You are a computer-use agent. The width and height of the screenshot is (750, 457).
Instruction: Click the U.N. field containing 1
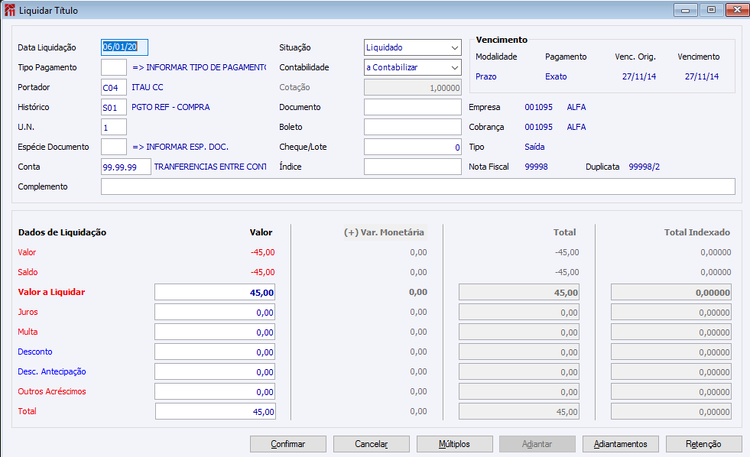coord(114,127)
